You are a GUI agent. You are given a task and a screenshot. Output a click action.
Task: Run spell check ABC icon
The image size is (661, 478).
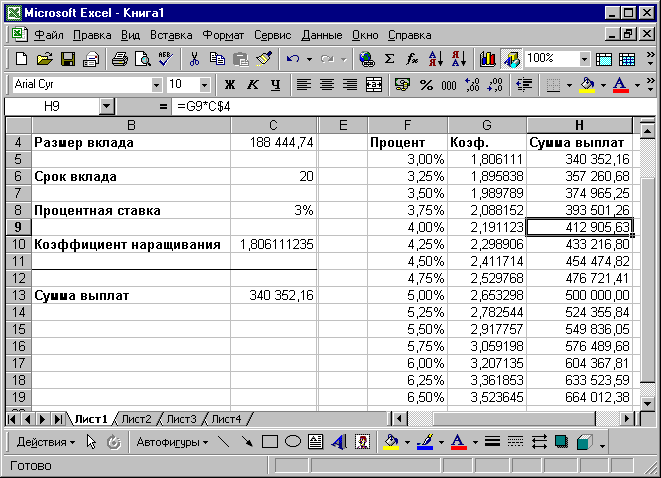[166, 59]
